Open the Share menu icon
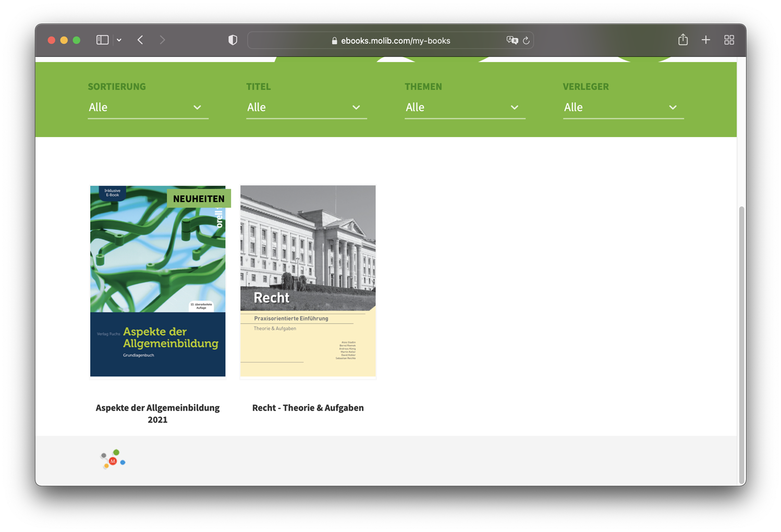This screenshot has height=532, width=781. (x=682, y=40)
